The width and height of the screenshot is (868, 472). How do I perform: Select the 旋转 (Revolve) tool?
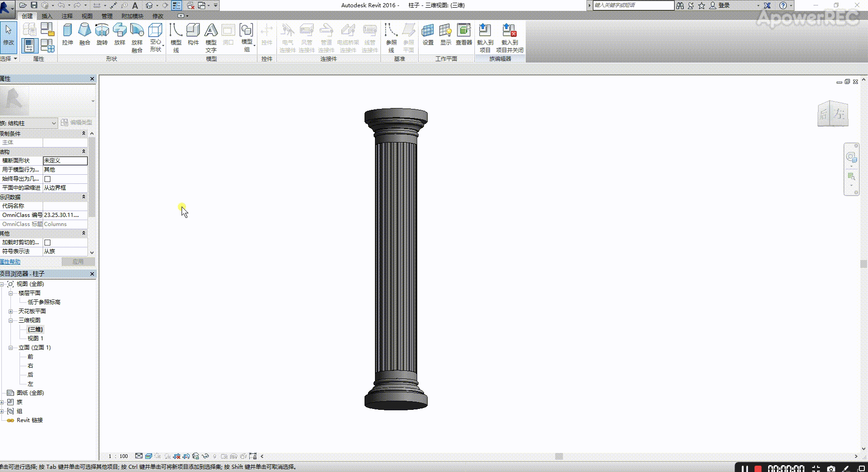(x=102, y=34)
